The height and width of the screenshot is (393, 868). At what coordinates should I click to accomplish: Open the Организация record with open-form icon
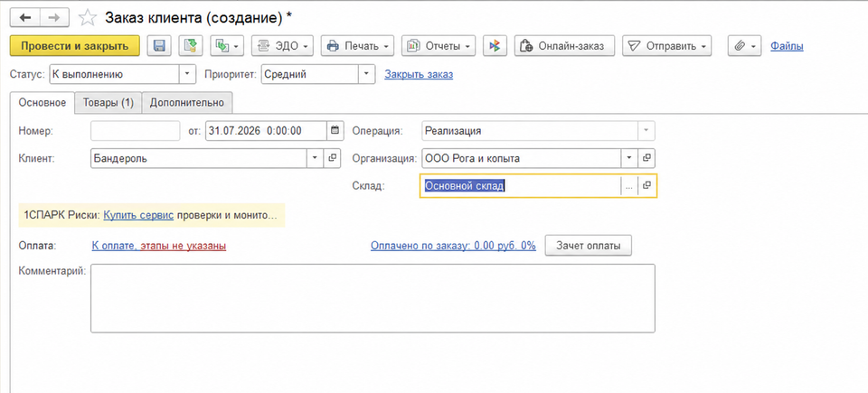coord(646,158)
